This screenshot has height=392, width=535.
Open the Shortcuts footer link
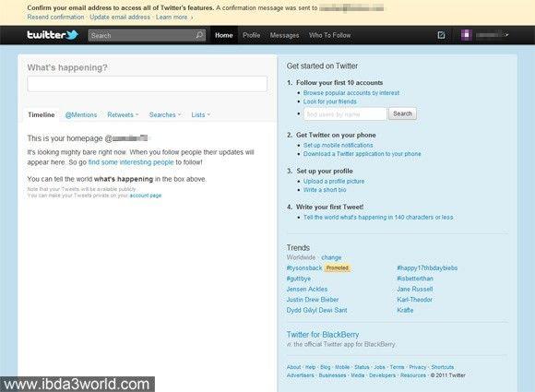point(443,367)
